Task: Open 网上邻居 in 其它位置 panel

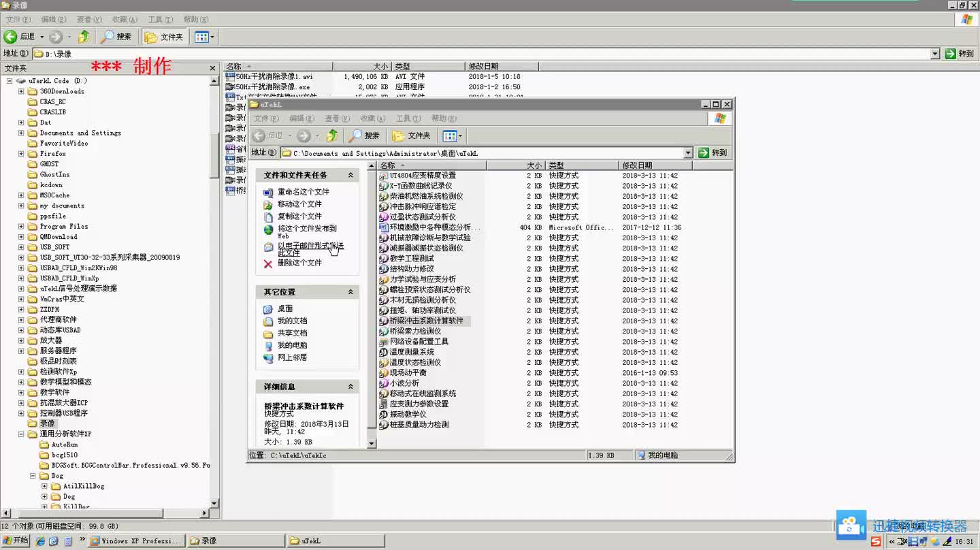Action: coord(292,358)
